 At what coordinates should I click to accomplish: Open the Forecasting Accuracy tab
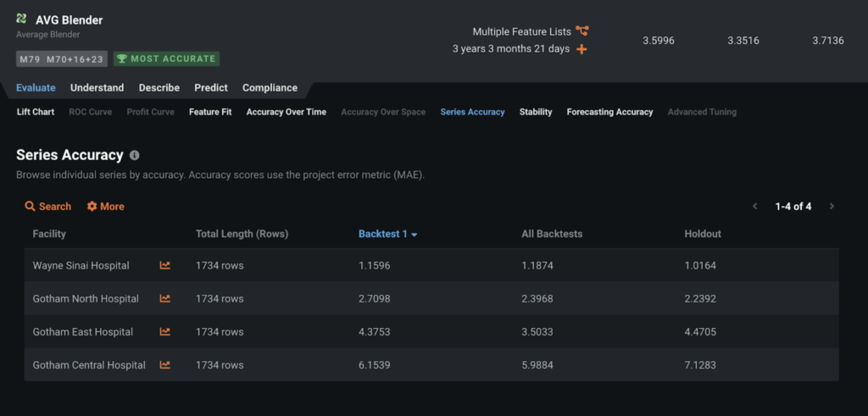point(609,112)
